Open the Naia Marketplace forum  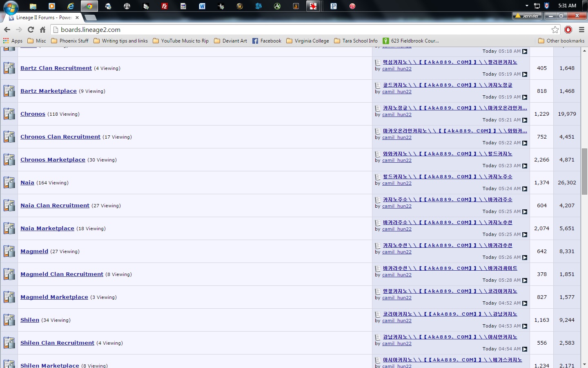[x=47, y=228]
